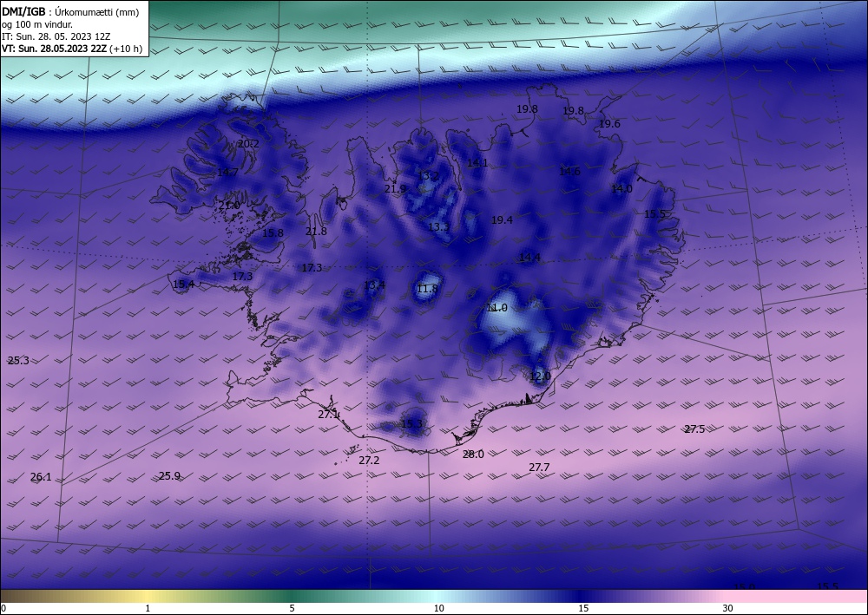The image size is (868, 615).
Task: Click the brown start of the color scale
Action: 16,597
